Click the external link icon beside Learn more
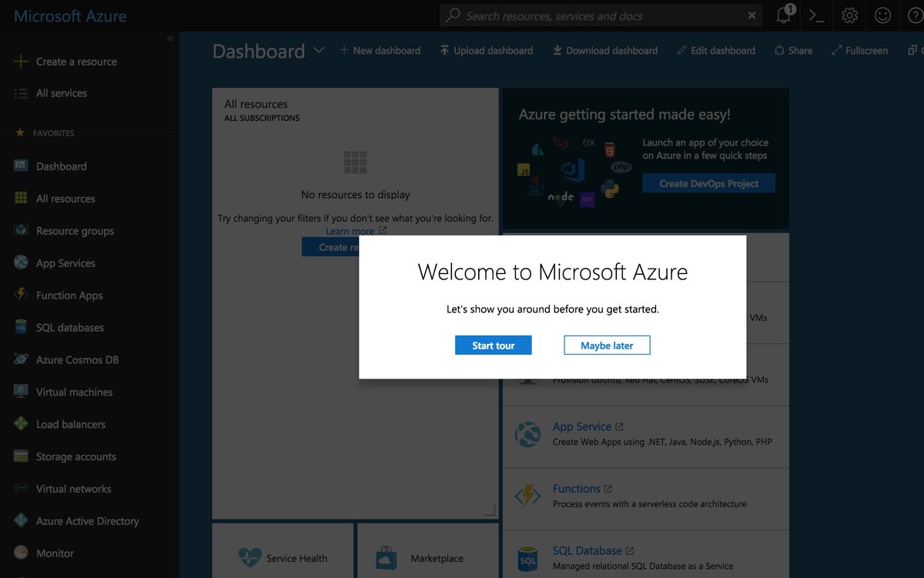This screenshot has width=924, height=578. [383, 230]
